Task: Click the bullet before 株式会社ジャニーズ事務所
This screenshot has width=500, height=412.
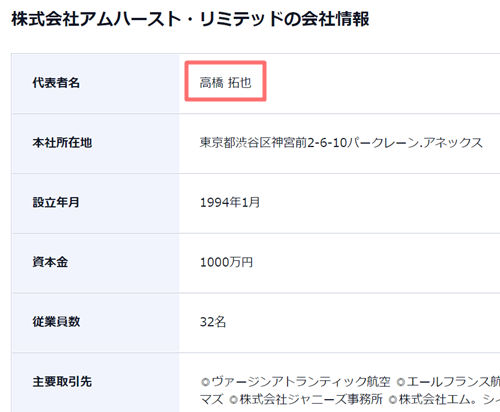Action: click(233, 400)
